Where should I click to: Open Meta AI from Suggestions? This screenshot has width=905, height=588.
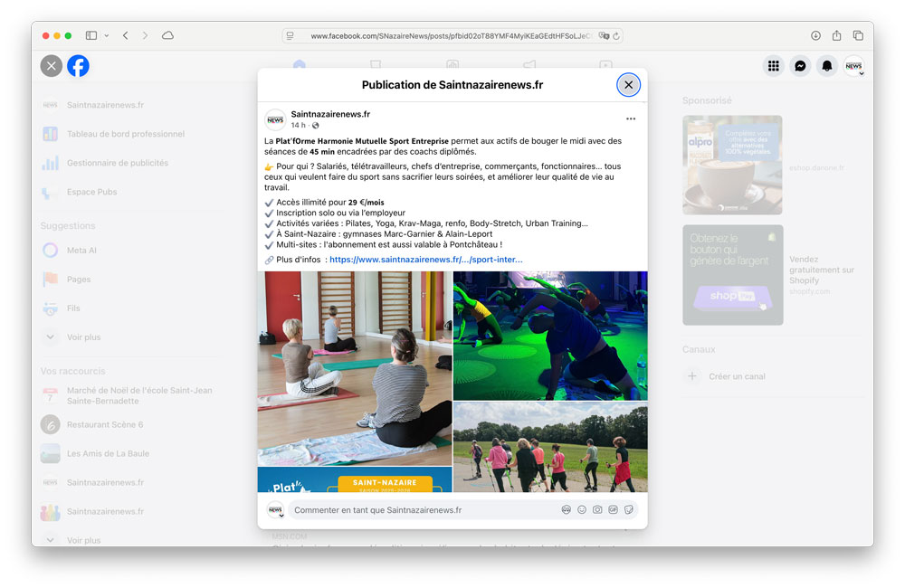point(81,250)
